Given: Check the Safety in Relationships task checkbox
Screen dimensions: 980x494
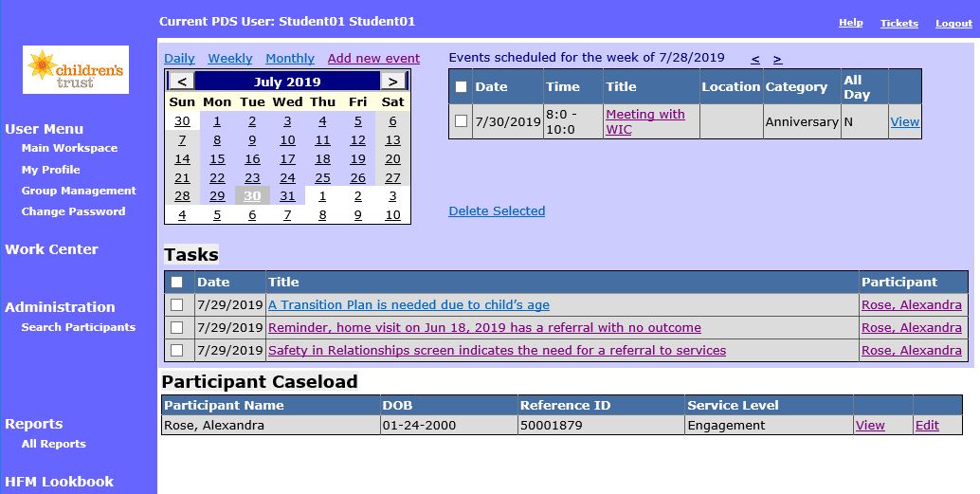Looking at the screenshot, I should pos(177,350).
